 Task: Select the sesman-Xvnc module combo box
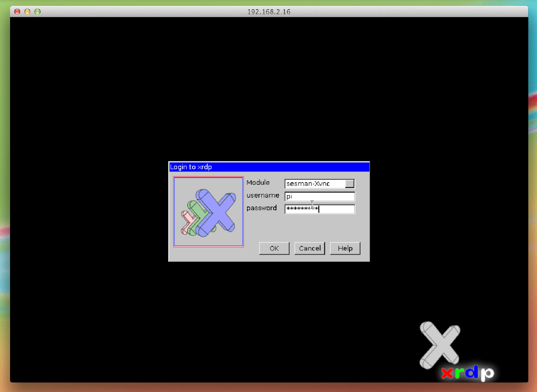point(315,184)
